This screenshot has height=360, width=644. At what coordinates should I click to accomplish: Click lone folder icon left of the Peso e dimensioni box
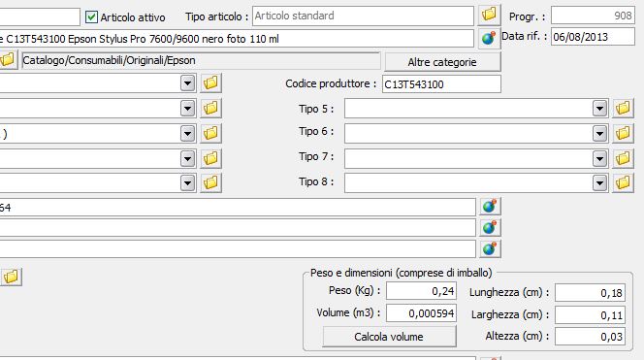(11, 277)
